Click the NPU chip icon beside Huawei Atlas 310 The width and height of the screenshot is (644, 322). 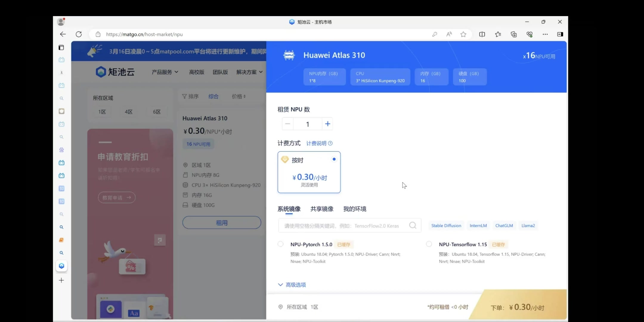coord(289,55)
